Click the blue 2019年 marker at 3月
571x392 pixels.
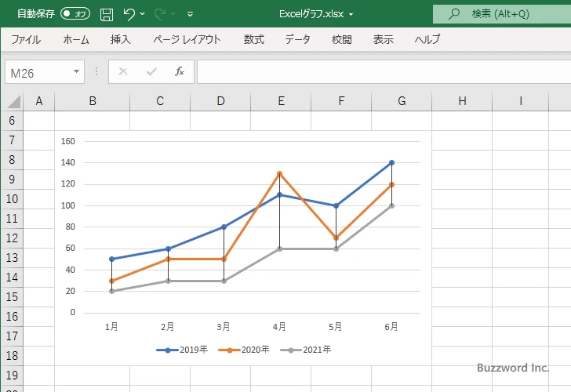[224, 227]
